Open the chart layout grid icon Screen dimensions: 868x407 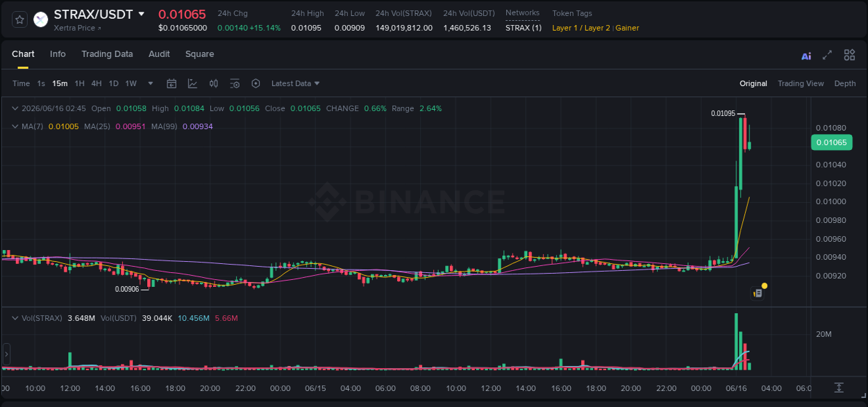pos(849,55)
